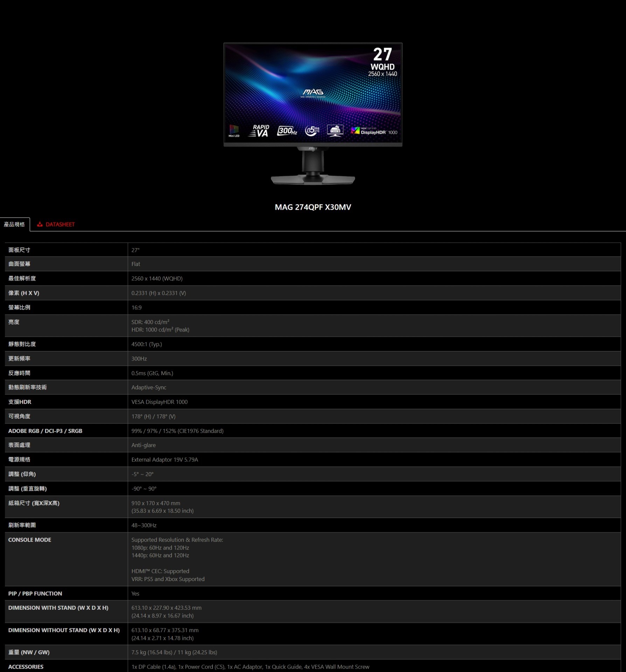Image resolution: width=626 pixels, height=672 pixels.
Task: Click the MAG 274QPF X30MV product title
Action: coord(313,207)
